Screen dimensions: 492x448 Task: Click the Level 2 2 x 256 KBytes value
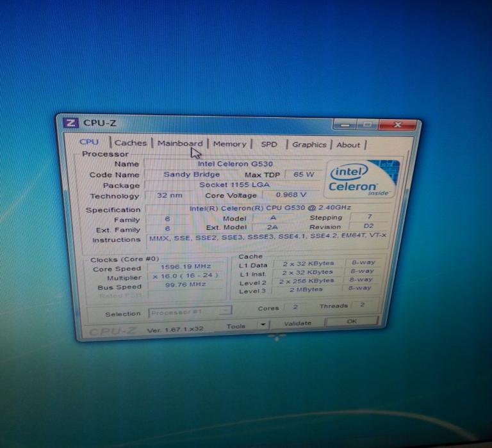307,280
